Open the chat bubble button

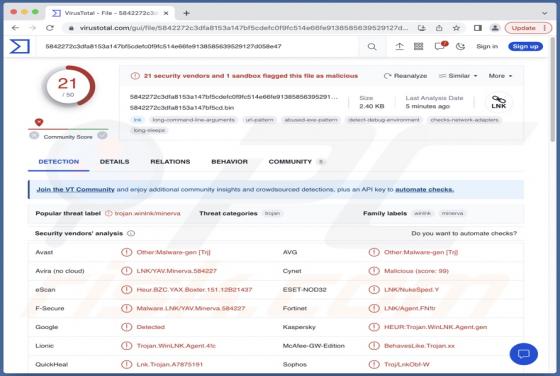click(x=524, y=354)
